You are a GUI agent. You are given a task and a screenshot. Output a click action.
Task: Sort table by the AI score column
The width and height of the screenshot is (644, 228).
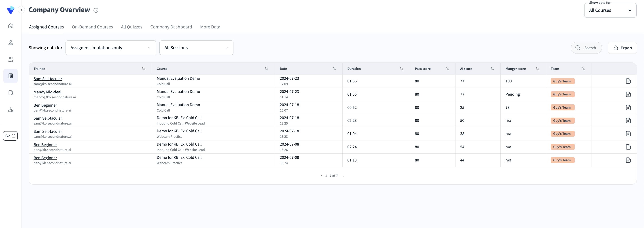pyautogui.click(x=492, y=69)
